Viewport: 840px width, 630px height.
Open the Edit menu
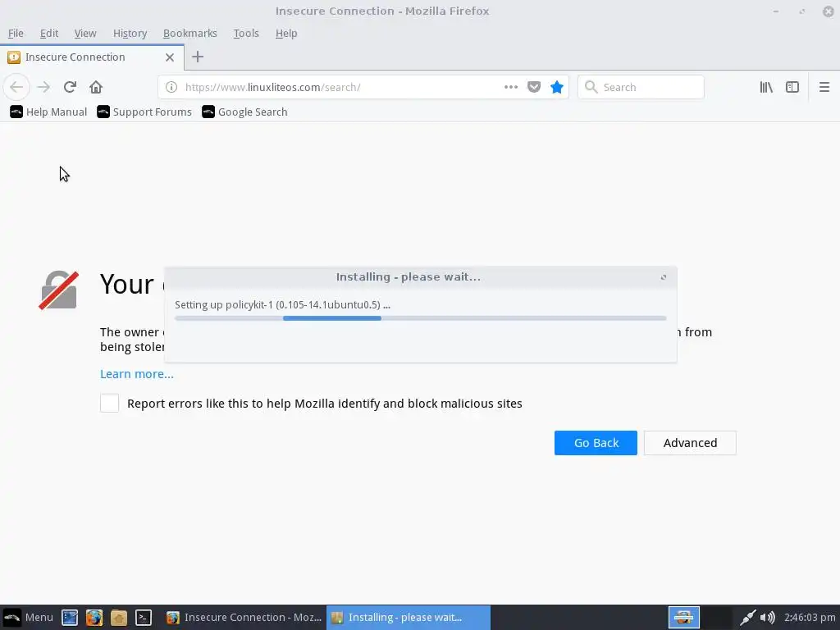[x=48, y=33]
